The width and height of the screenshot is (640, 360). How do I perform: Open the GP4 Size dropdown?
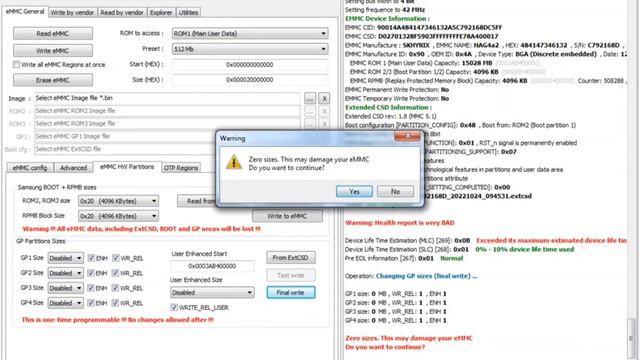click(65, 303)
